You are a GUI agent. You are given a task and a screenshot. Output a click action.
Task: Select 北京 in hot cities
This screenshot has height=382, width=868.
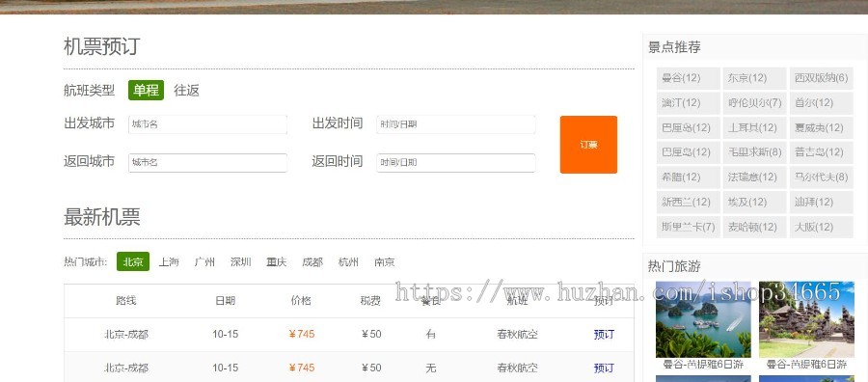point(133,261)
